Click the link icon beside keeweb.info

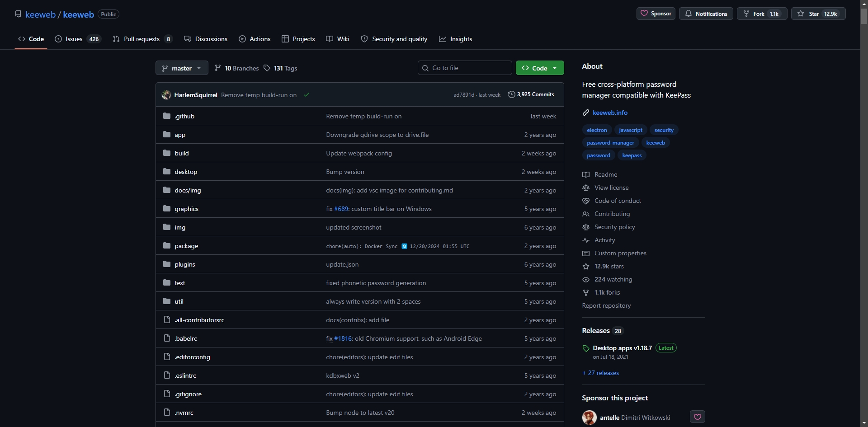586,113
